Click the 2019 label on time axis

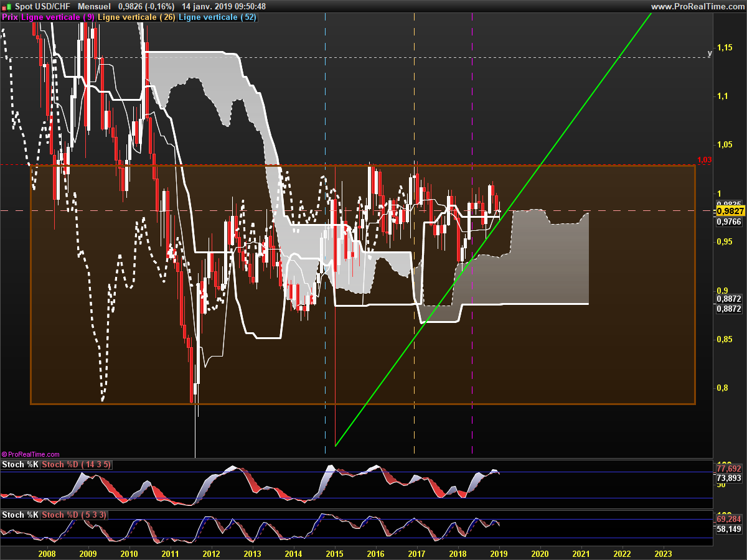(499, 553)
